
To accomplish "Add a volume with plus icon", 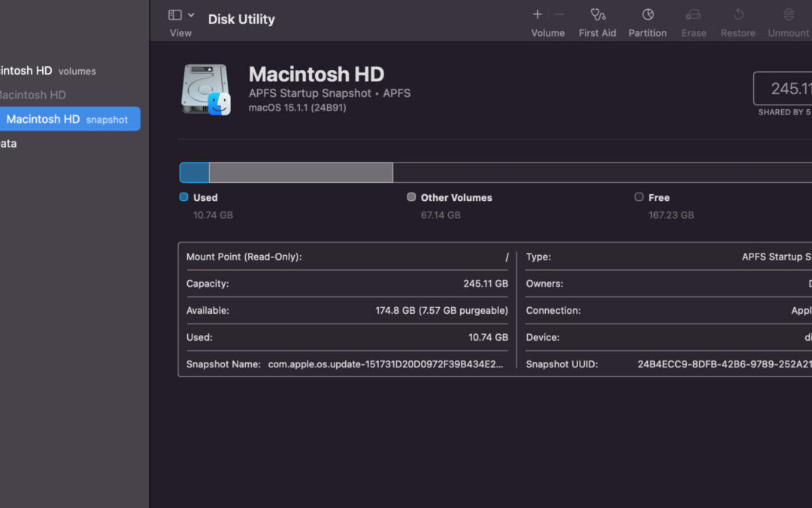I will pyautogui.click(x=538, y=14).
